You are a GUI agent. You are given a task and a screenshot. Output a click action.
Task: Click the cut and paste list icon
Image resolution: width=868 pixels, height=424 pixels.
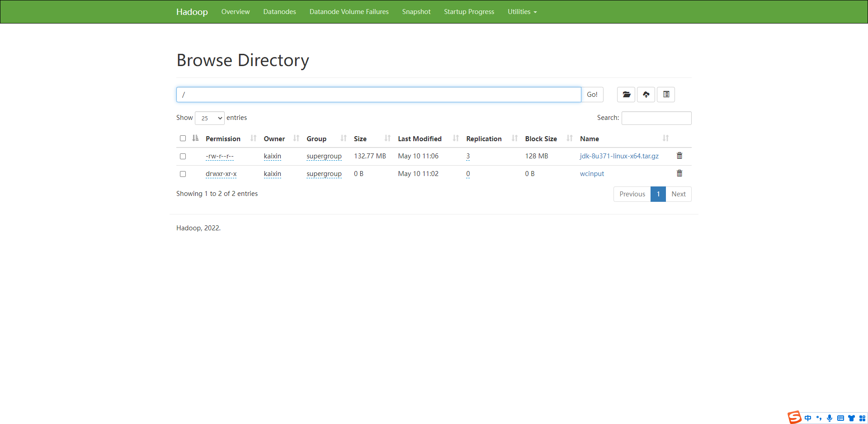pyautogui.click(x=666, y=95)
